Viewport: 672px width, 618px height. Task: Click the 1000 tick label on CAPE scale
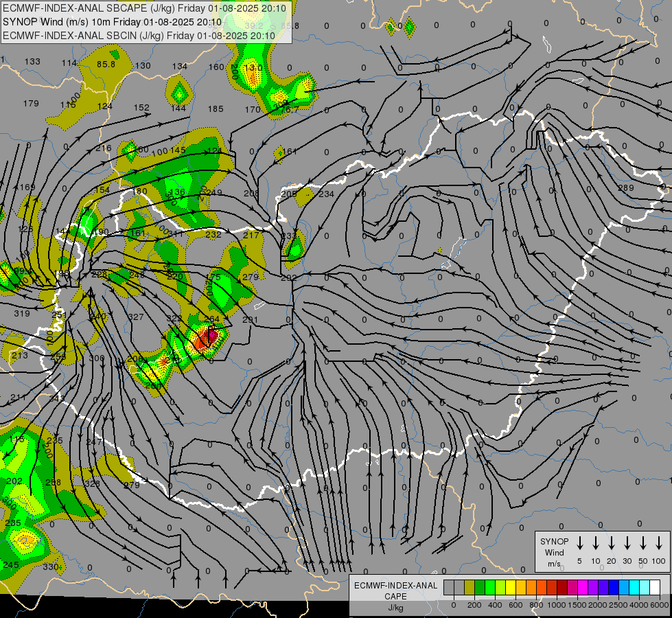coord(557,605)
